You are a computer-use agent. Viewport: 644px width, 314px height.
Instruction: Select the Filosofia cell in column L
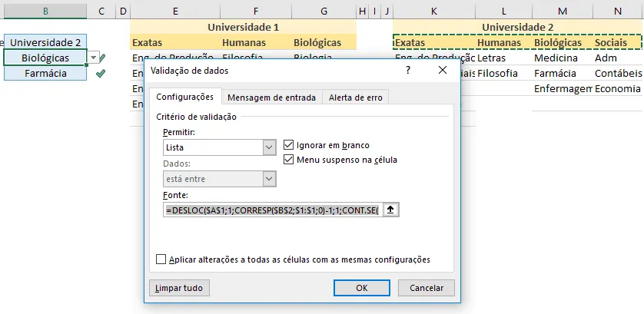(x=504, y=74)
